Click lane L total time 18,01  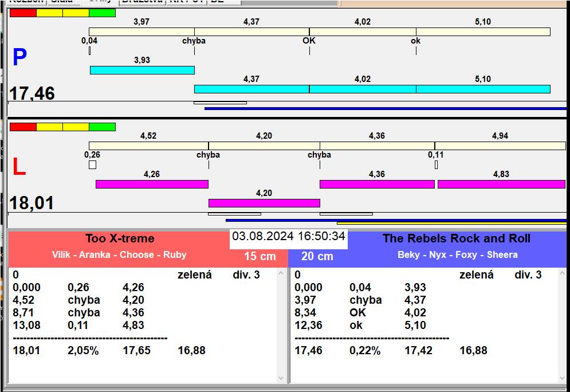point(32,203)
